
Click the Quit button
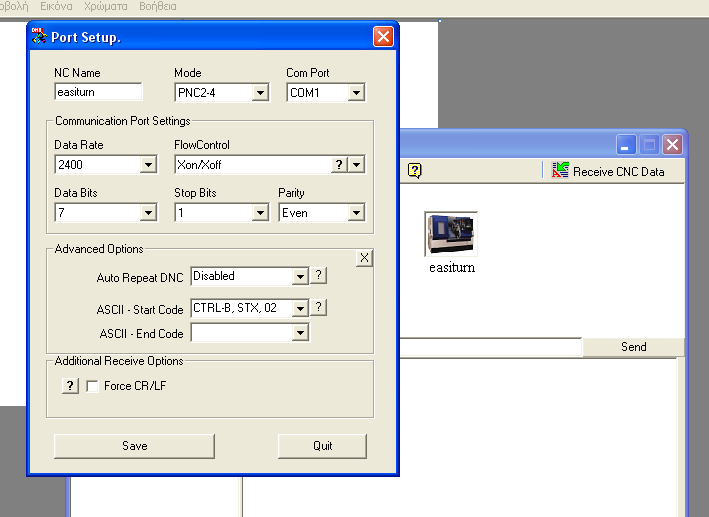pyautogui.click(x=322, y=446)
